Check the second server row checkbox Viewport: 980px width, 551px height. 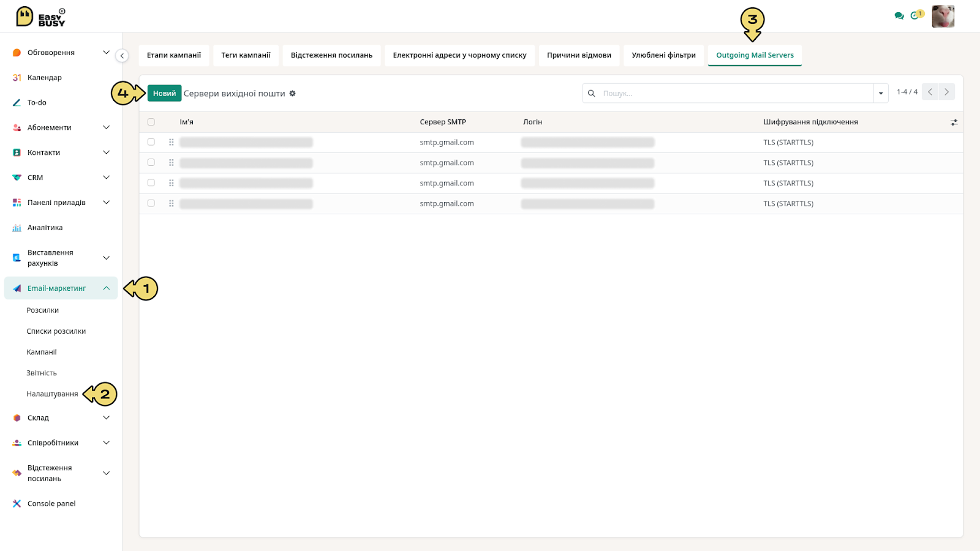pyautogui.click(x=151, y=163)
